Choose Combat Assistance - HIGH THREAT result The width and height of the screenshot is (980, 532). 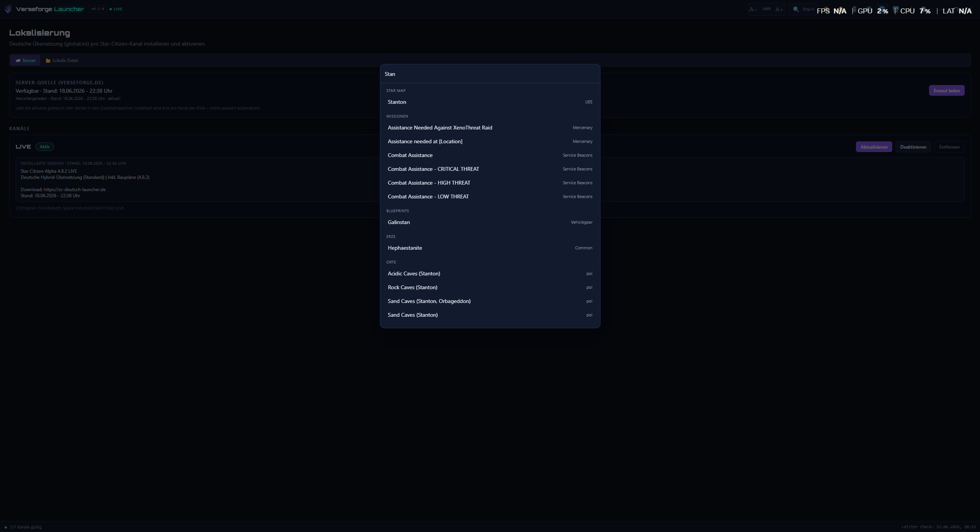[x=490, y=183]
